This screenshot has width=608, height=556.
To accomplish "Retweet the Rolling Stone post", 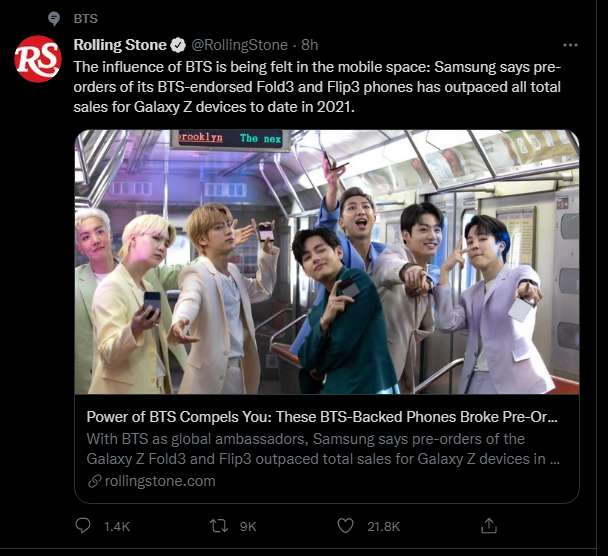I will (219, 526).
